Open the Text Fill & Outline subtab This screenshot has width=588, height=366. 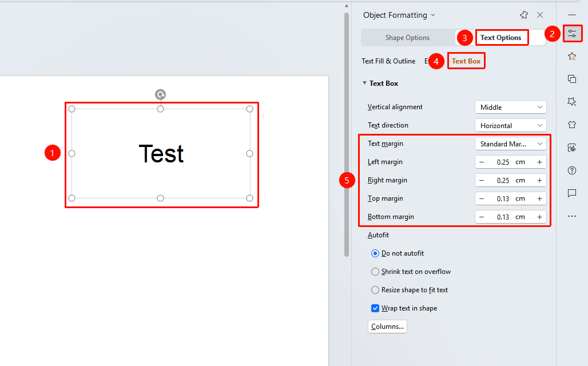(x=388, y=61)
